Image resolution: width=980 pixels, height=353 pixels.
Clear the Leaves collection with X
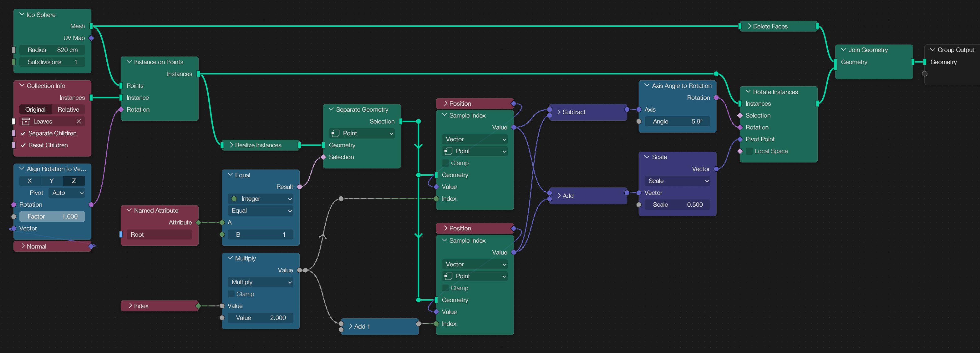[79, 121]
